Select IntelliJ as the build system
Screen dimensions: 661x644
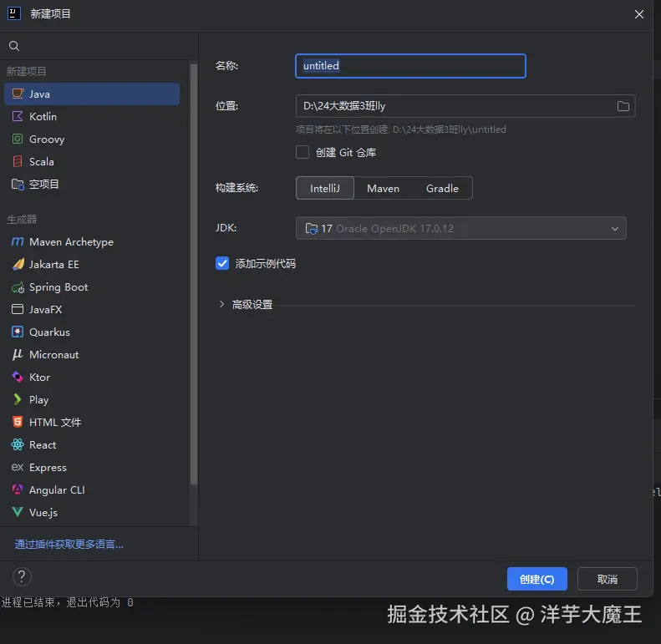(324, 189)
